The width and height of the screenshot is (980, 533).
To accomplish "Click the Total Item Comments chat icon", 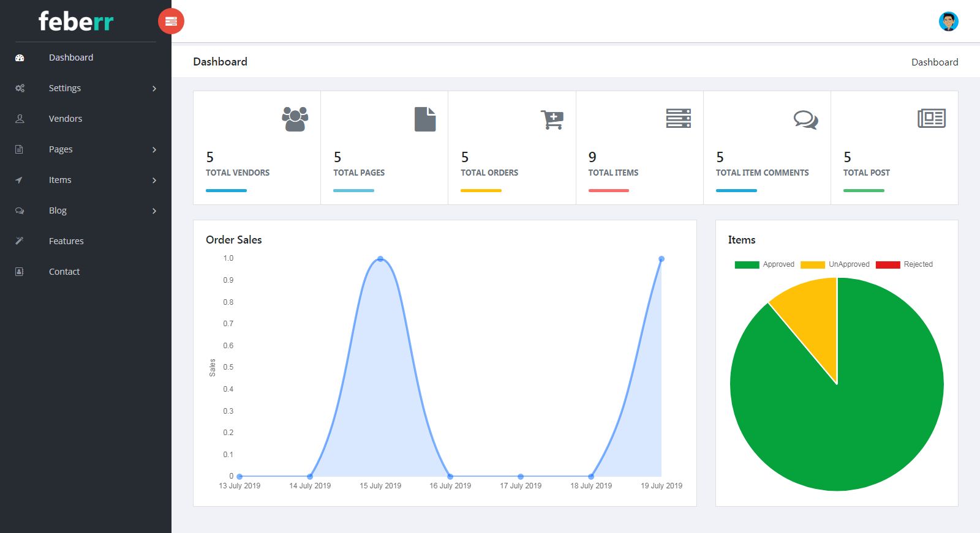I will (x=805, y=119).
